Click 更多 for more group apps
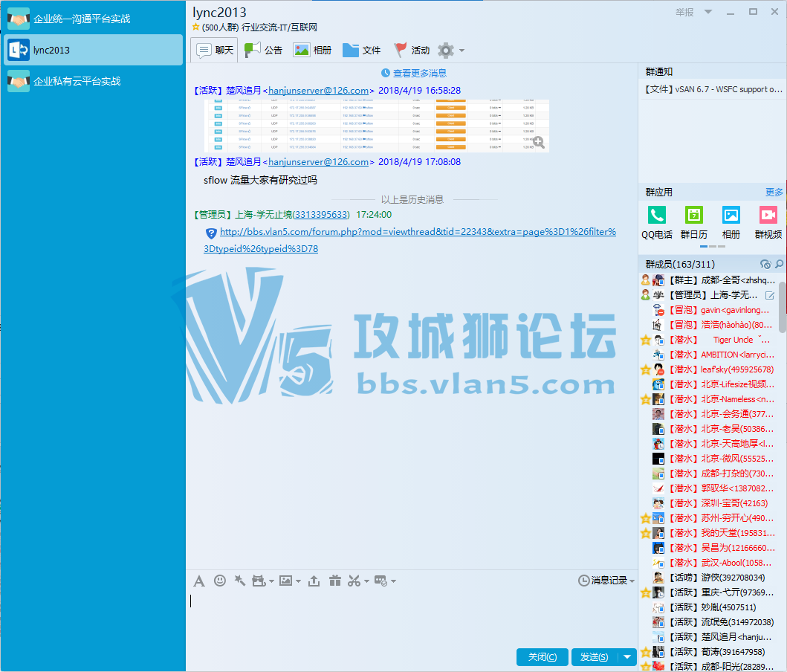 tap(774, 193)
